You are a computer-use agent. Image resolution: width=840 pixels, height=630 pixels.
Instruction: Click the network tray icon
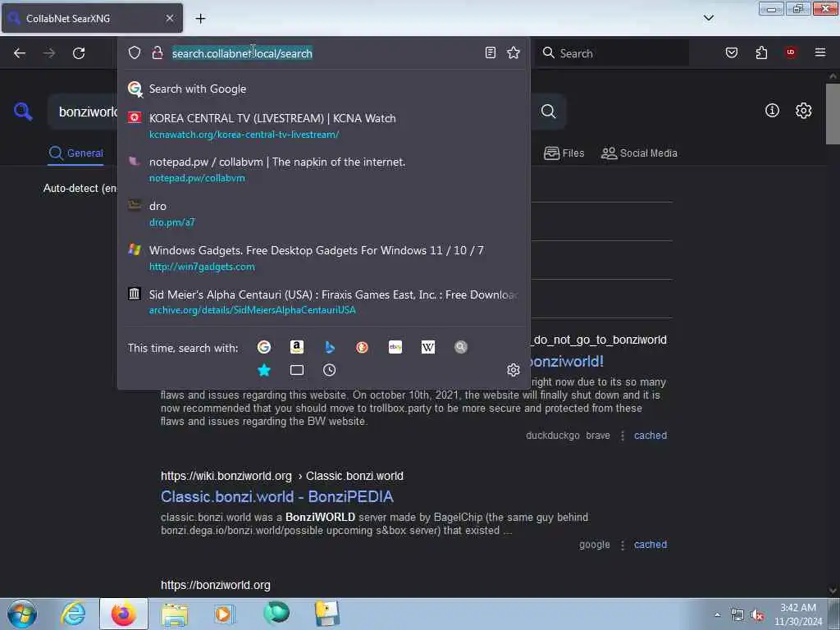pos(737,615)
